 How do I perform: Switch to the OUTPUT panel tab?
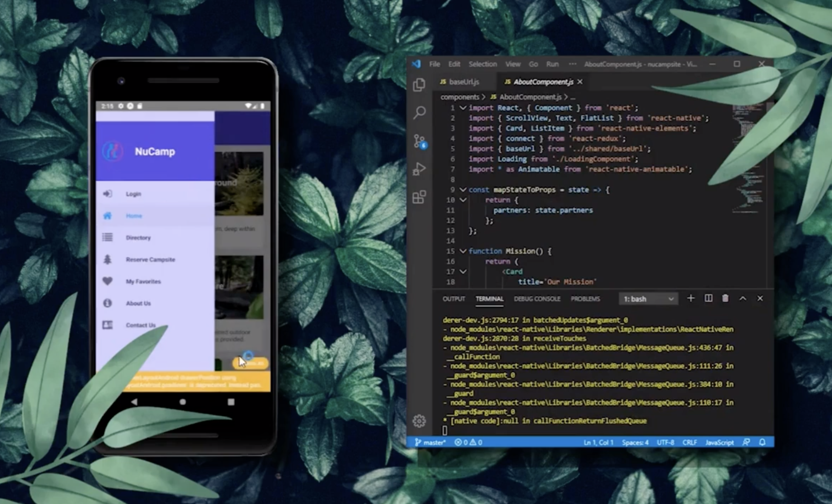[454, 299]
